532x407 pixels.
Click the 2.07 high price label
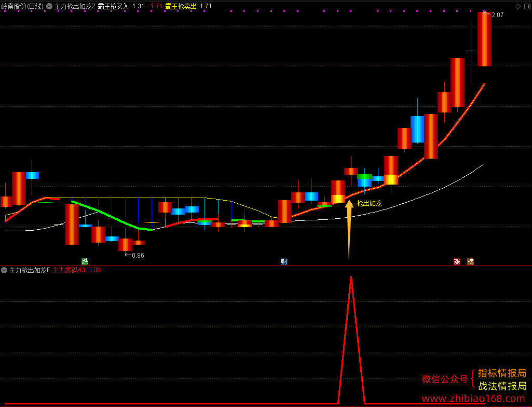tap(497, 15)
